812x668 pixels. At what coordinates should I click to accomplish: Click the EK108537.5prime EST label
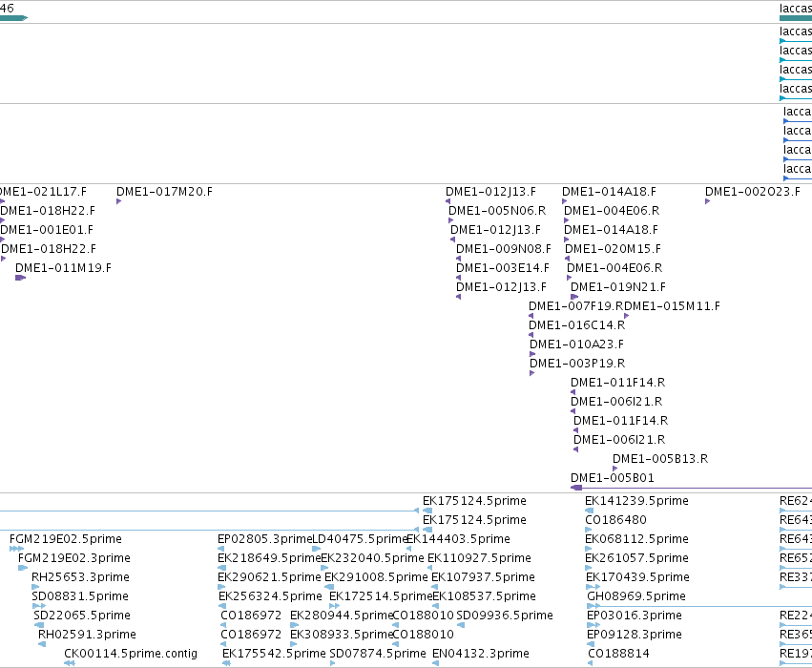click(484, 596)
